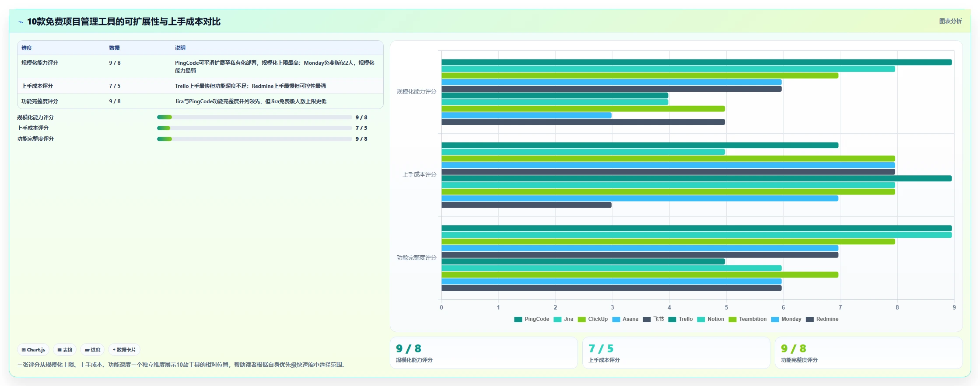The width and height of the screenshot is (980, 386).
Task: Click the description starting with PingCode可平滑扩展
Action: click(275, 66)
